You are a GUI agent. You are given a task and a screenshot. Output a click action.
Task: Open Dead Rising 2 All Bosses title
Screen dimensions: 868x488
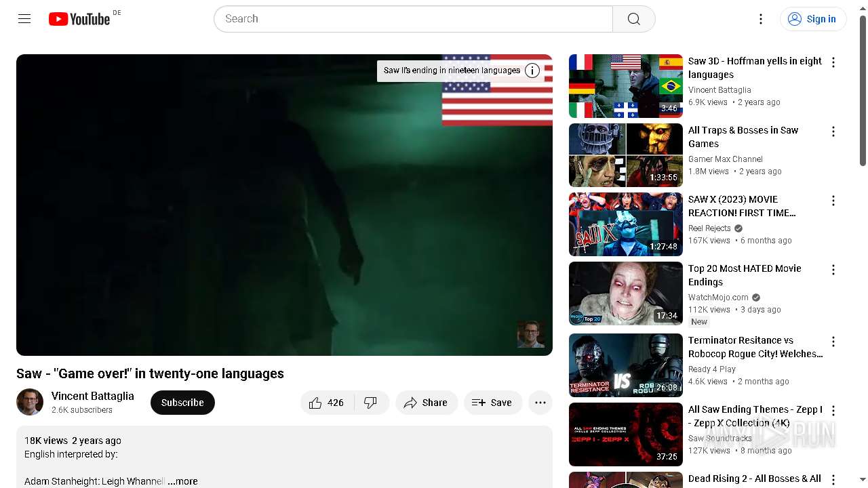pos(755,479)
